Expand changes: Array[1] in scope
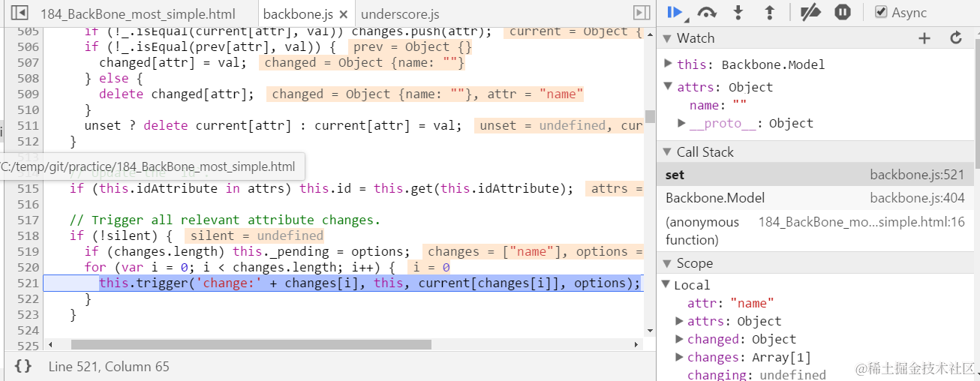980x381 pixels. pos(681,357)
